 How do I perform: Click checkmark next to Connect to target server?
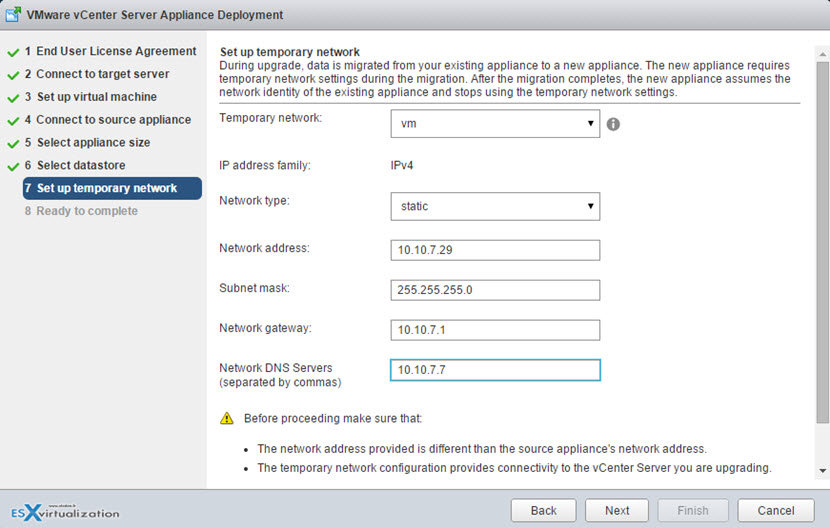tap(13, 75)
